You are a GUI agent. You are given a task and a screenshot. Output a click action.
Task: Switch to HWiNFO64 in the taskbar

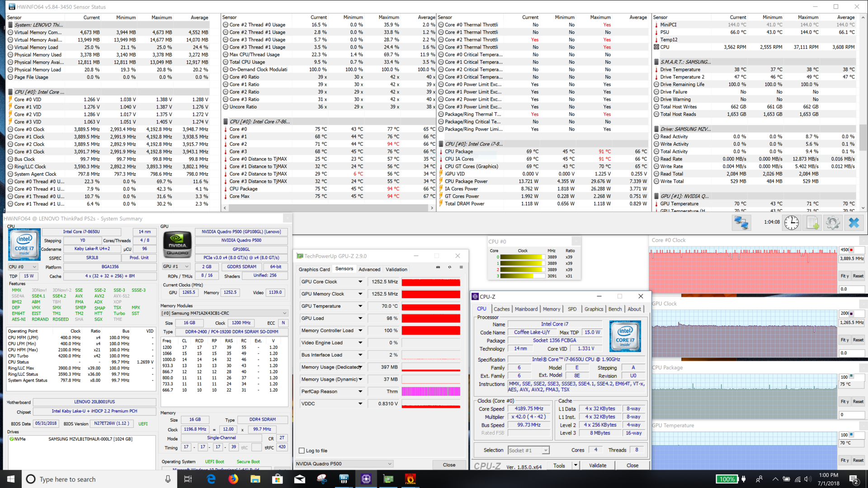[344, 479]
